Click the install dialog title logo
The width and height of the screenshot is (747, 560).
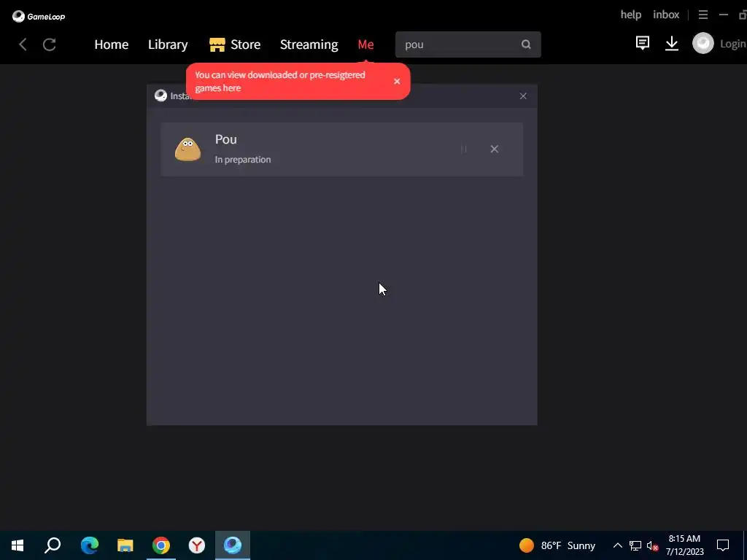click(161, 96)
